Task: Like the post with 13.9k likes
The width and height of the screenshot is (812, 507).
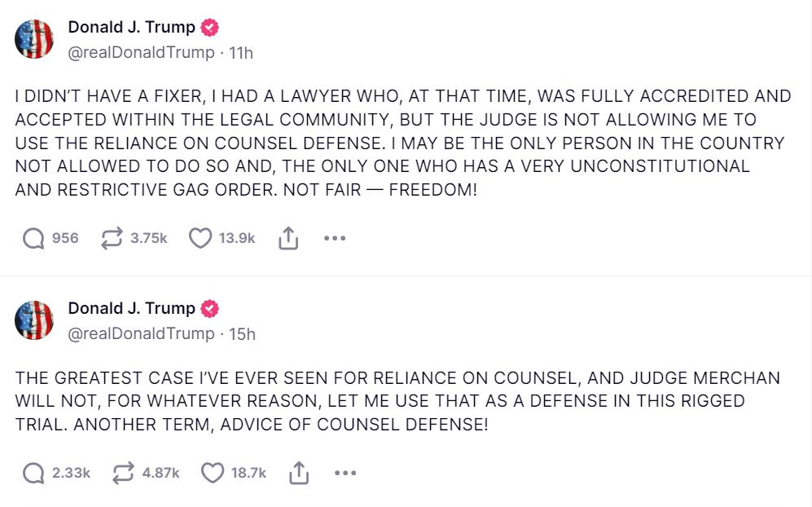Action: tap(200, 238)
